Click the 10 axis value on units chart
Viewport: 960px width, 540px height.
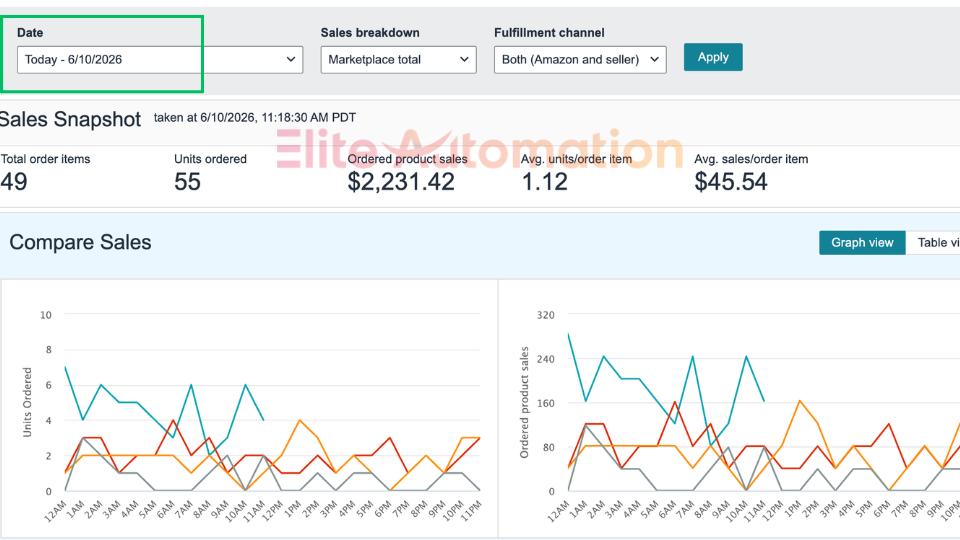point(46,315)
